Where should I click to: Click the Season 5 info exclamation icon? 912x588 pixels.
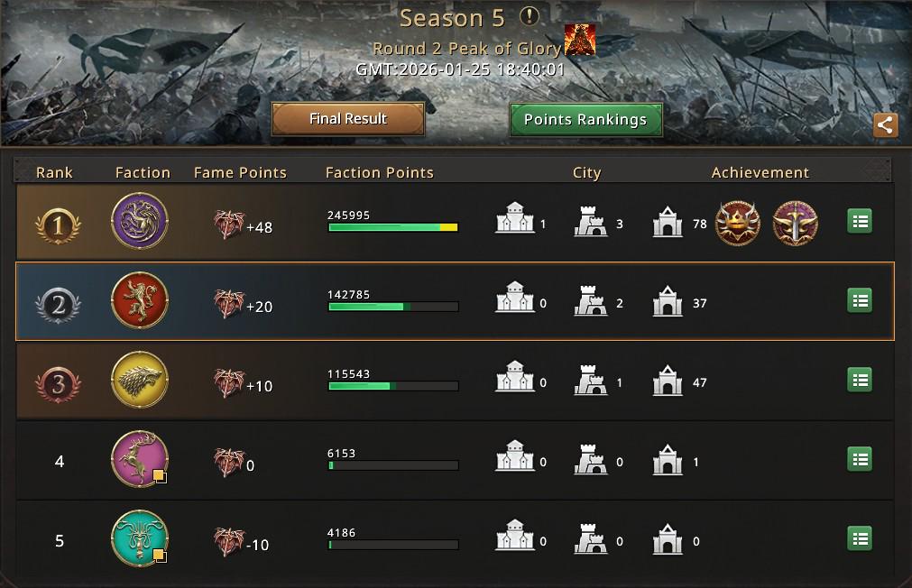pos(529,16)
